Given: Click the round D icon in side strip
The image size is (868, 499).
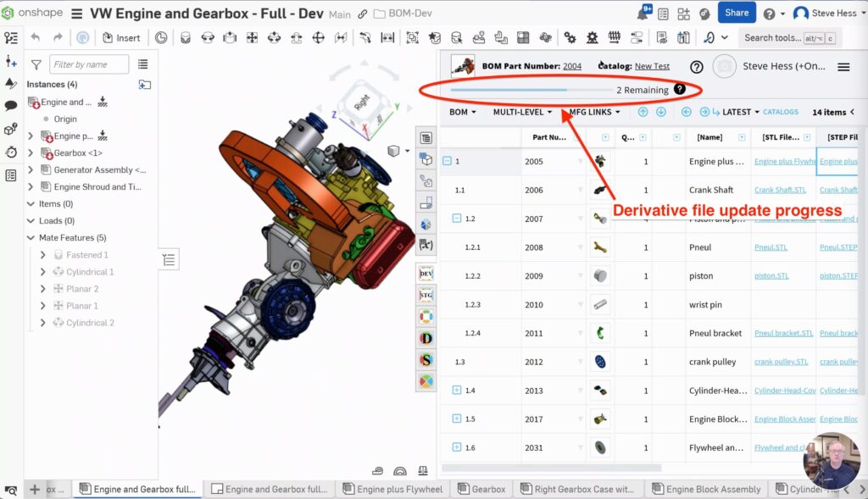Looking at the screenshot, I should pos(426,338).
